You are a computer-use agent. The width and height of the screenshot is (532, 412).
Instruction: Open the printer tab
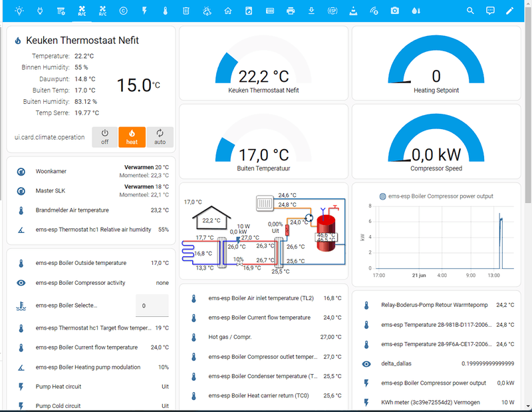(291, 11)
